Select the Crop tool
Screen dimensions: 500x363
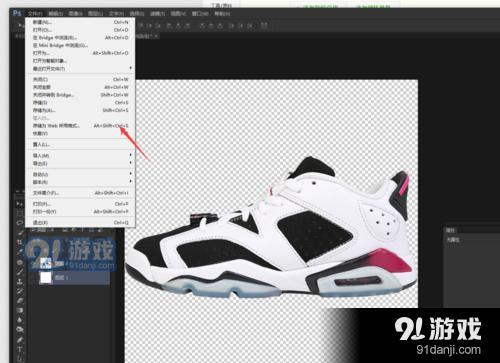pos(19,242)
